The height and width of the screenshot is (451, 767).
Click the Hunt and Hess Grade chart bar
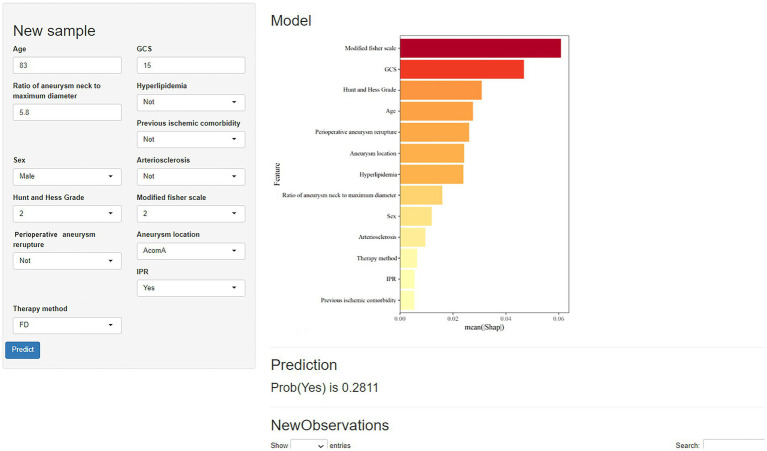[x=441, y=90]
